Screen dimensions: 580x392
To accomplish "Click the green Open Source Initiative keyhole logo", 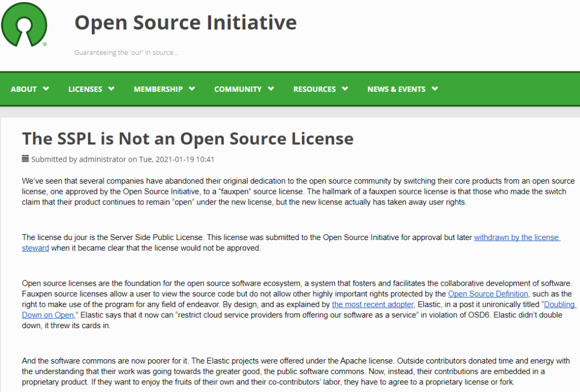I will (x=24, y=24).
